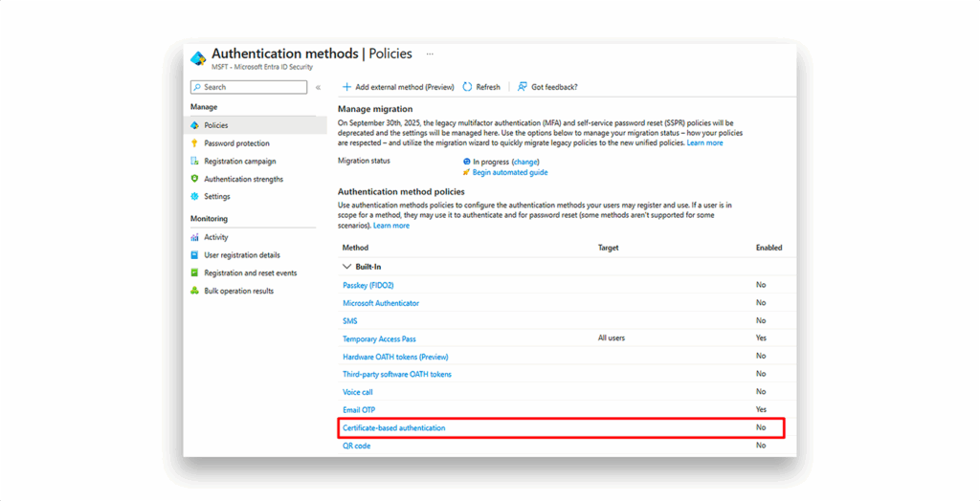The width and height of the screenshot is (980, 501).
Task: Select User registration details menu item
Action: tap(242, 255)
